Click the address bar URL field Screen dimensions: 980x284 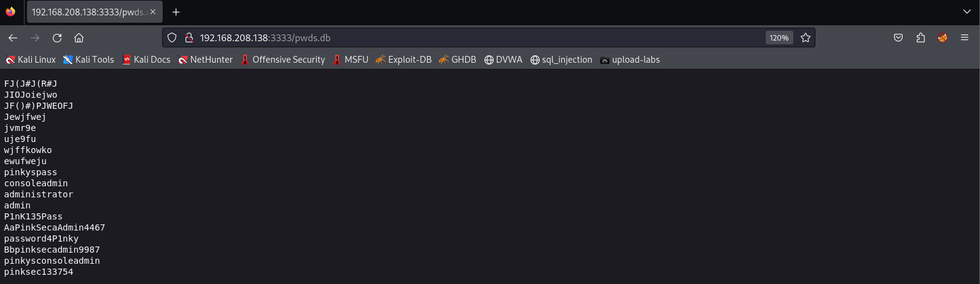click(x=479, y=38)
